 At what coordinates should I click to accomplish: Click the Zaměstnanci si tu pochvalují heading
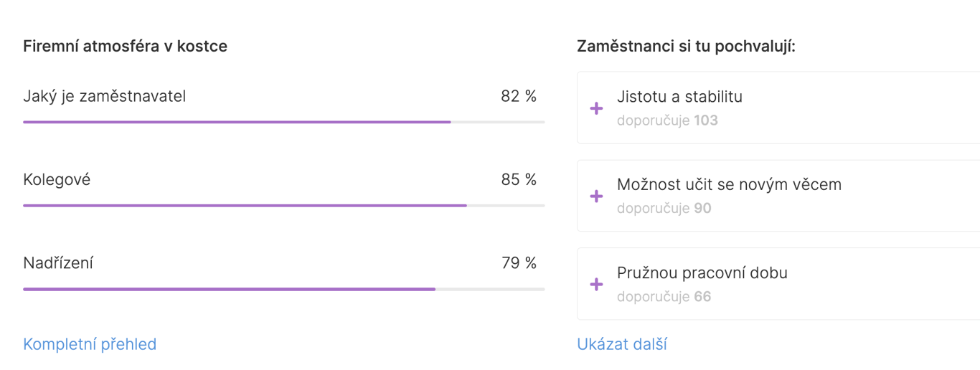click(687, 47)
